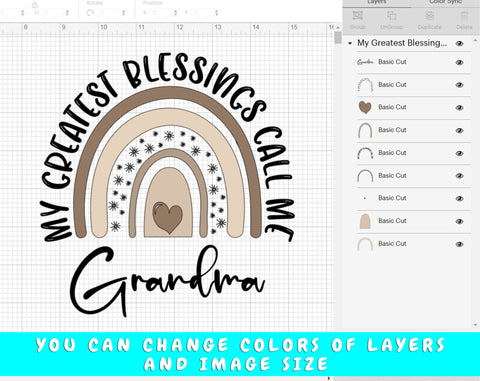
Task: Hide the My Greatest Blessing group
Action: [x=460, y=44]
